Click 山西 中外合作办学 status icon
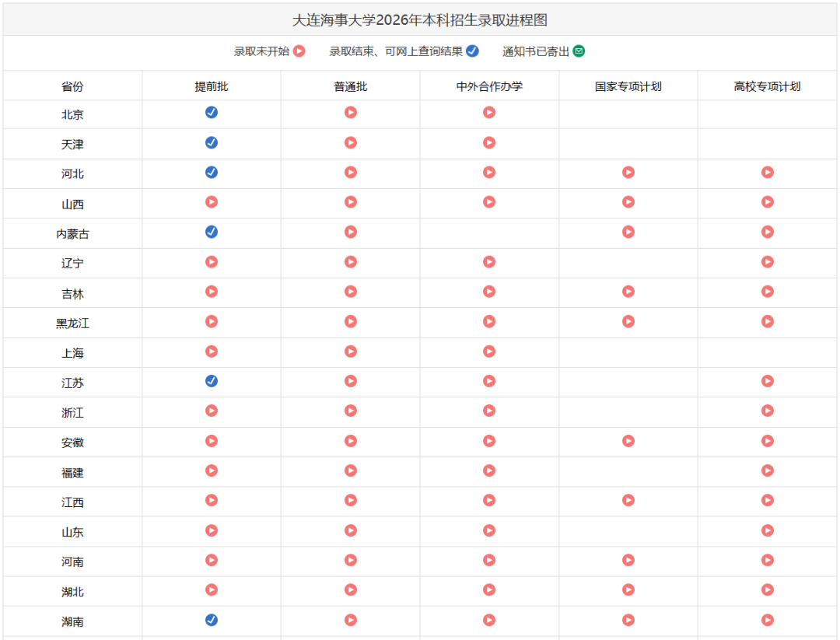This screenshot has height=640, width=840. click(489, 202)
